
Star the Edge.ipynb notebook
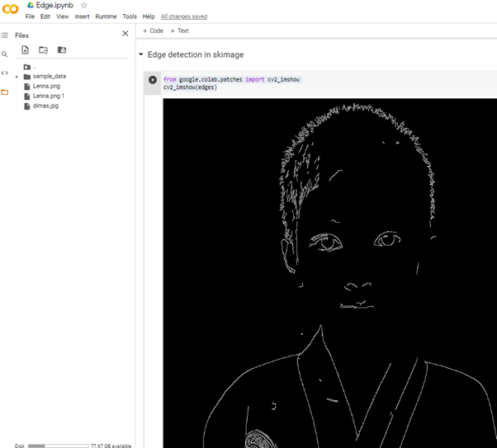click(84, 5)
